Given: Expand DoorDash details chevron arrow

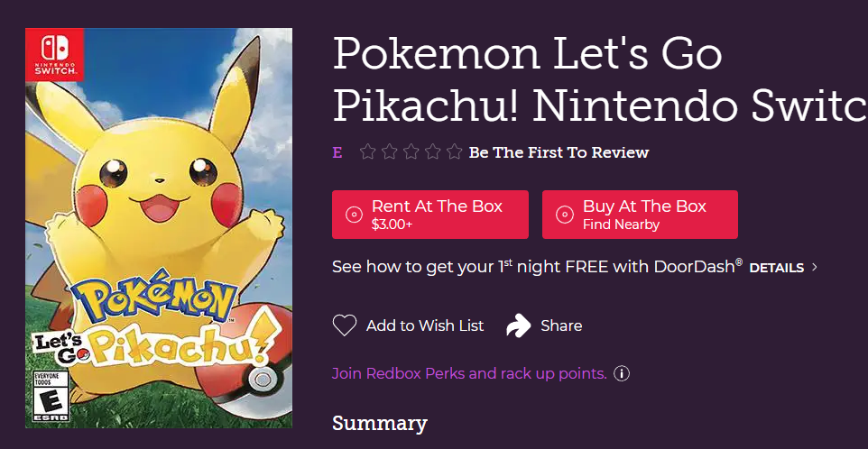Looking at the screenshot, I should [x=814, y=268].
